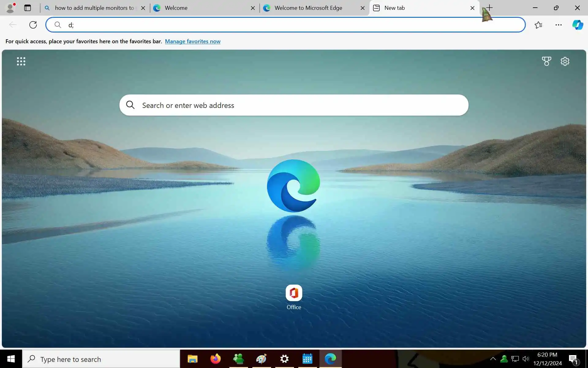Open the apps grid launcher icon
The height and width of the screenshot is (368, 588).
pyautogui.click(x=21, y=61)
